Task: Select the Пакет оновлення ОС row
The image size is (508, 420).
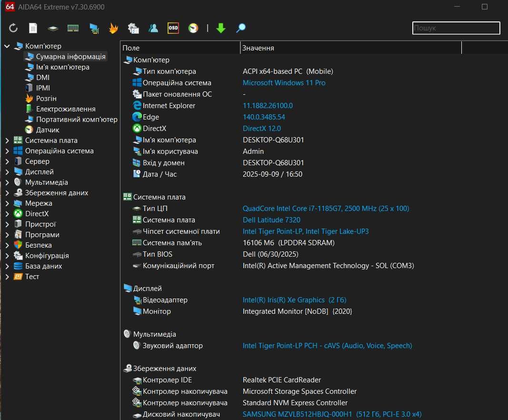Action: [x=290, y=94]
